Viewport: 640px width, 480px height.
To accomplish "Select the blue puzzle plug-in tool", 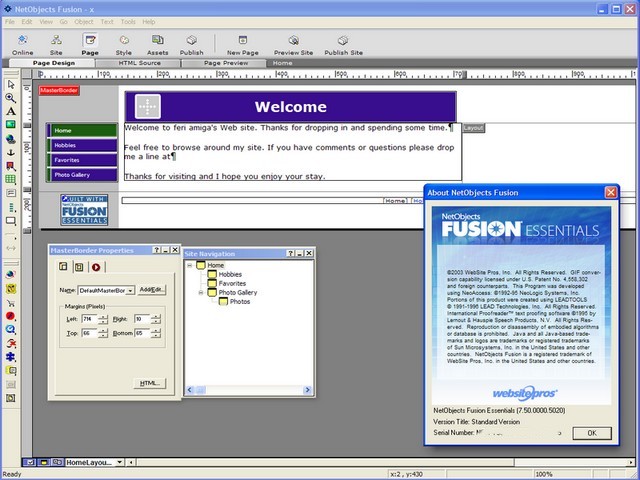I will [x=11, y=357].
